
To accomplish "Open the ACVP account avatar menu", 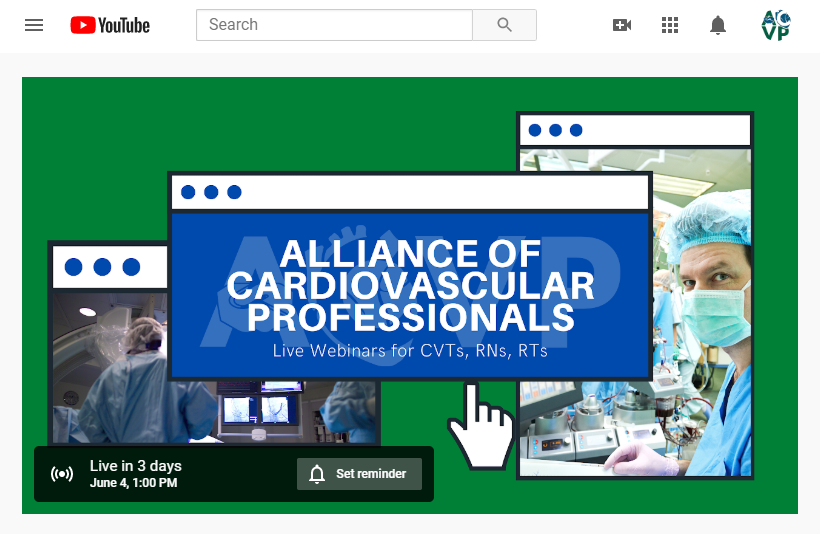I will click(x=776, y=25).
